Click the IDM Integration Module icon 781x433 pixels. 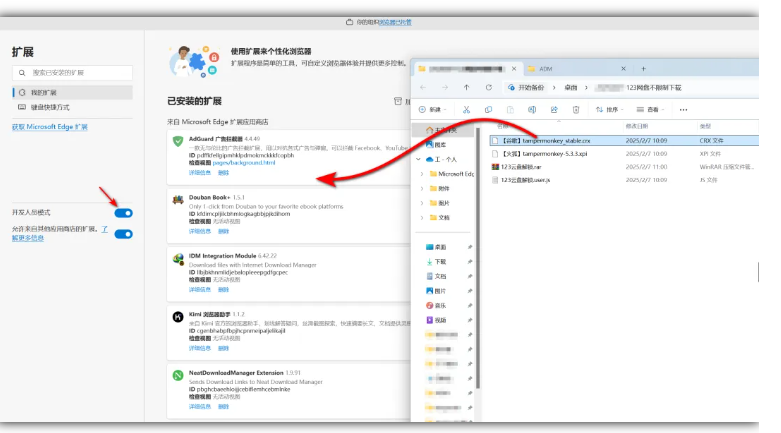pyautogui.click(x=178, y=259)
